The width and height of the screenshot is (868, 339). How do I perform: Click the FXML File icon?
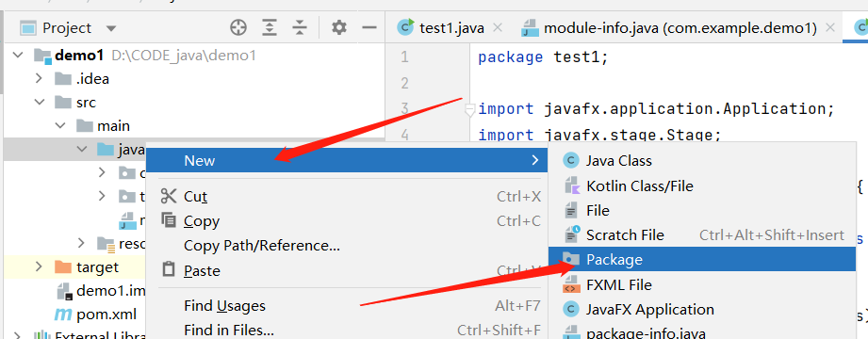[x=571, y=284]
